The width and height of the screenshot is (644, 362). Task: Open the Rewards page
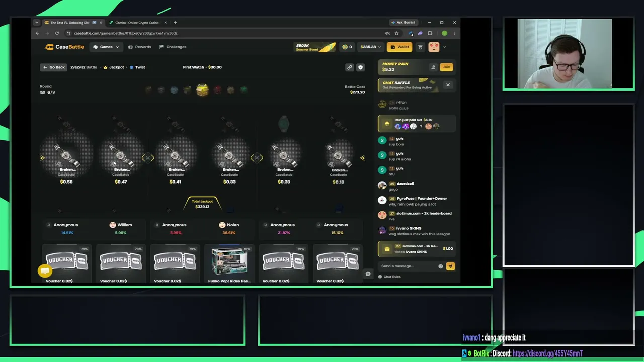[139, 47]
